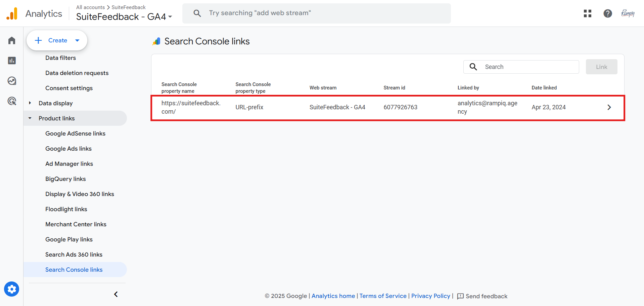
Task: Select BigQuery links menu item
Action: click(65, 179)
